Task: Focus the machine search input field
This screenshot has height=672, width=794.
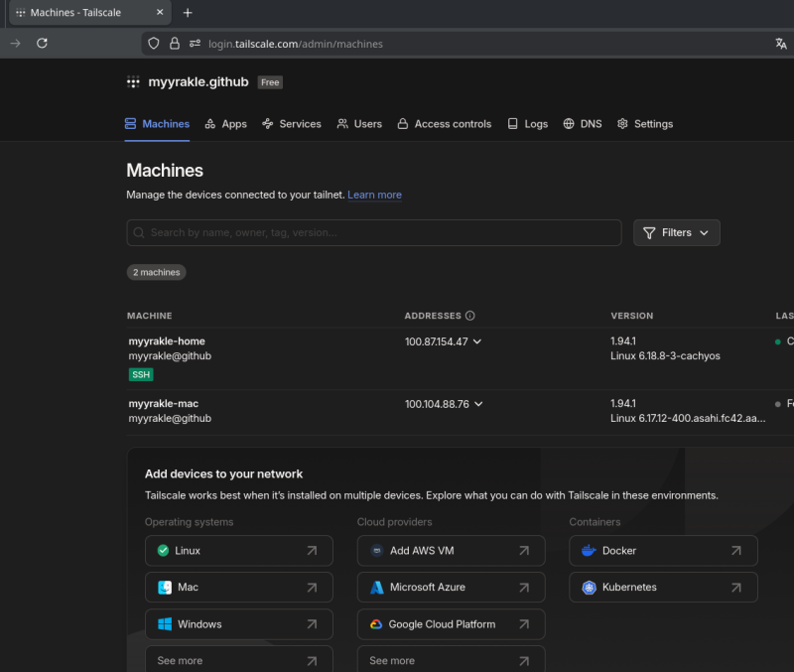Action: 383,232
